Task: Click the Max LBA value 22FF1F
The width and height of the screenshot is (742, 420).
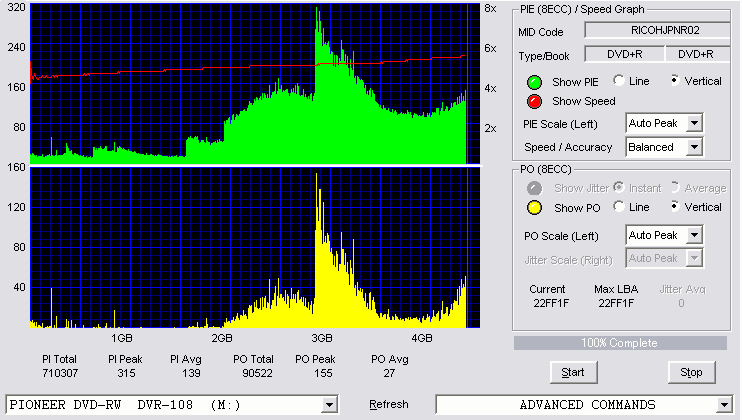Action: pyautogui.click(x=616, y=303)
